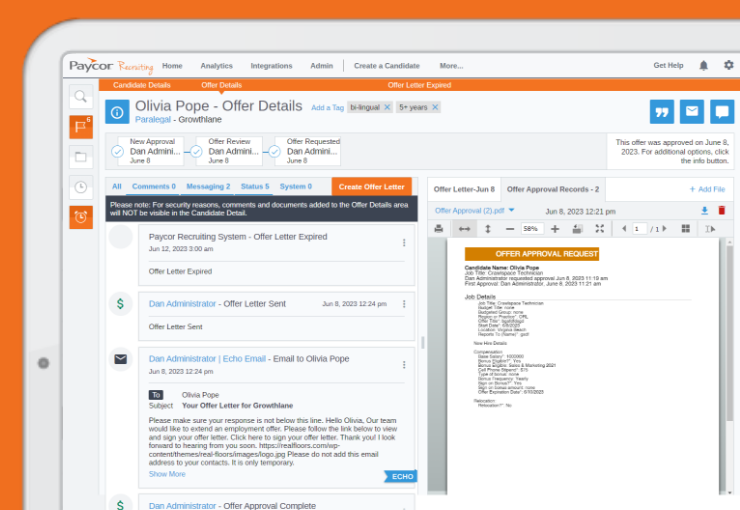Show page thumbnails grid icon
Image resolution: width=740 pixels, height=510 pixels.
pos(686,229)
